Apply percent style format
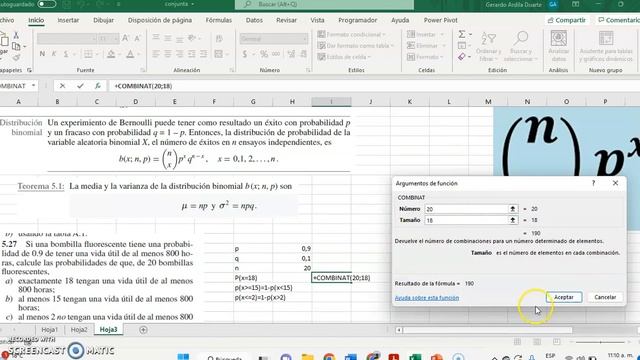This screenshot has width=640, height=360. point(264,54)
